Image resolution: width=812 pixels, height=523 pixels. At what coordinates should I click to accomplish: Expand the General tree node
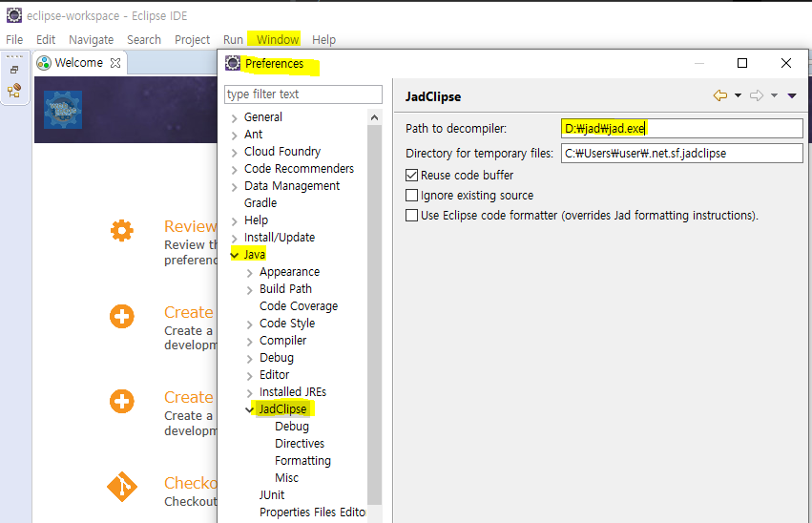[x=234, y=118]
